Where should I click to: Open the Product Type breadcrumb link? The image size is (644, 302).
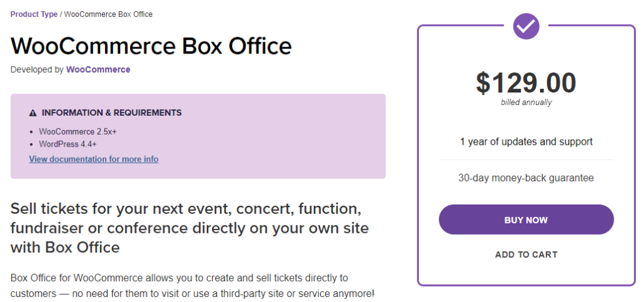click(34, 14)
